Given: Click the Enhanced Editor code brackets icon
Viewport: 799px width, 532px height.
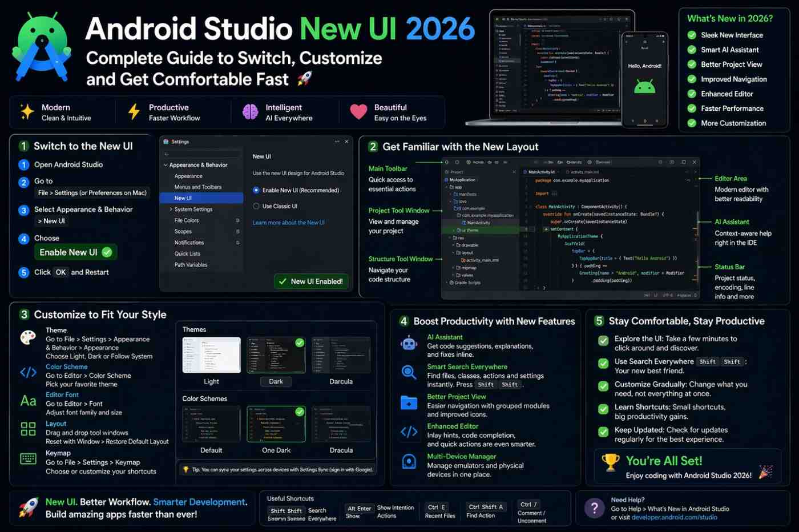Looking at the screenshot, I should [x=409, y=432].
